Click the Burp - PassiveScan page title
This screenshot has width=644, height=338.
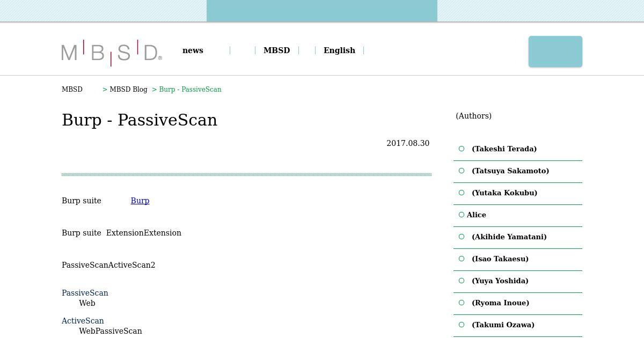tap(140, 120)
